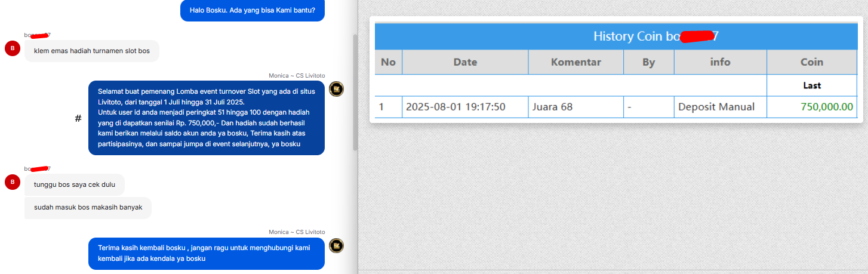
Task: Click the user avatar beside "klem emas hadiah" message
Action: [13, 48]
